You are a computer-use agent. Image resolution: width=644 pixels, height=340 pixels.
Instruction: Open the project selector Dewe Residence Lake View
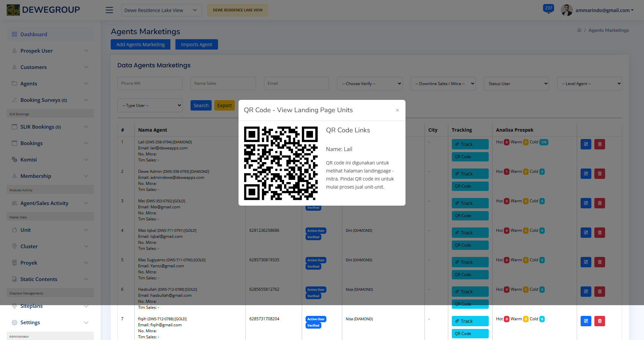coord(161,10)
